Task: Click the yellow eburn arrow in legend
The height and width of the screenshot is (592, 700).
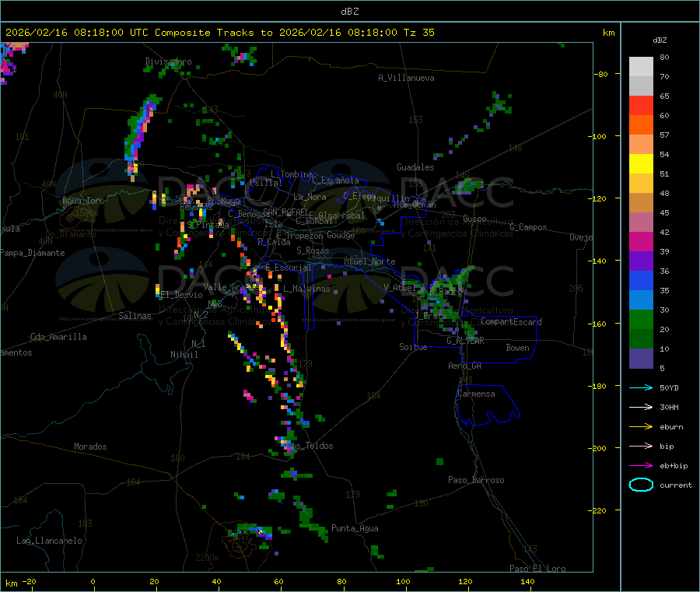Action: (641, 427)
